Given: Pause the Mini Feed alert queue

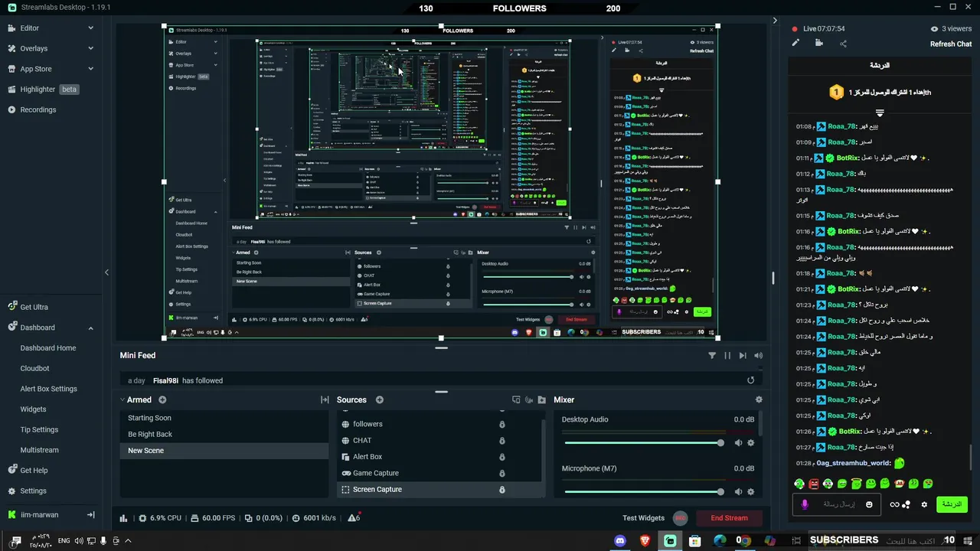Looking at the screenshot, I should (x=727, y=356).
